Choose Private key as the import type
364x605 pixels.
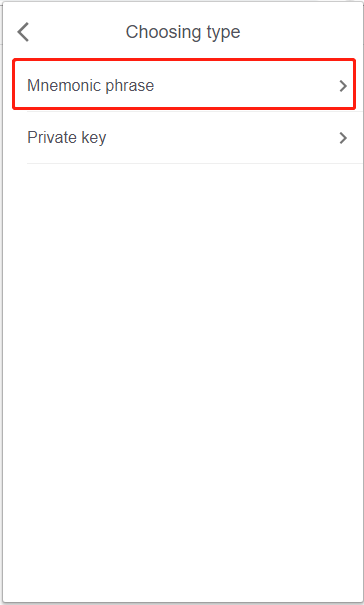(184, 137)
